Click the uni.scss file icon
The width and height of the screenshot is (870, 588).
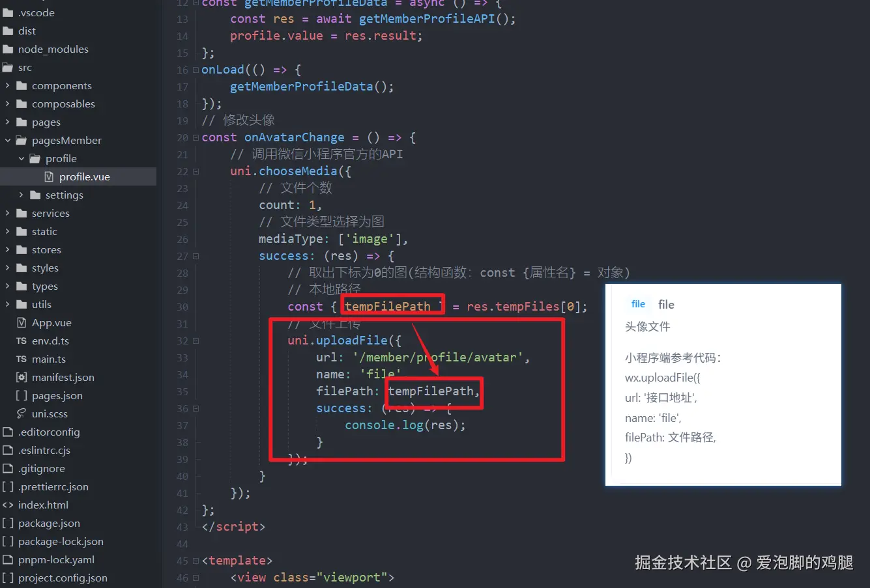[22, 413]
